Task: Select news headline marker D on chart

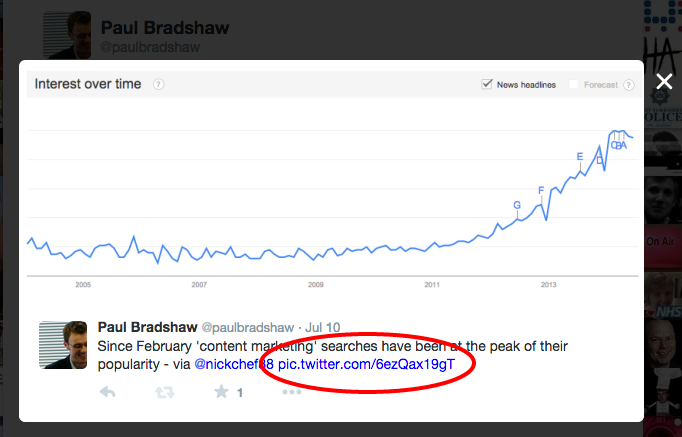Action: (x=599, y=160)
